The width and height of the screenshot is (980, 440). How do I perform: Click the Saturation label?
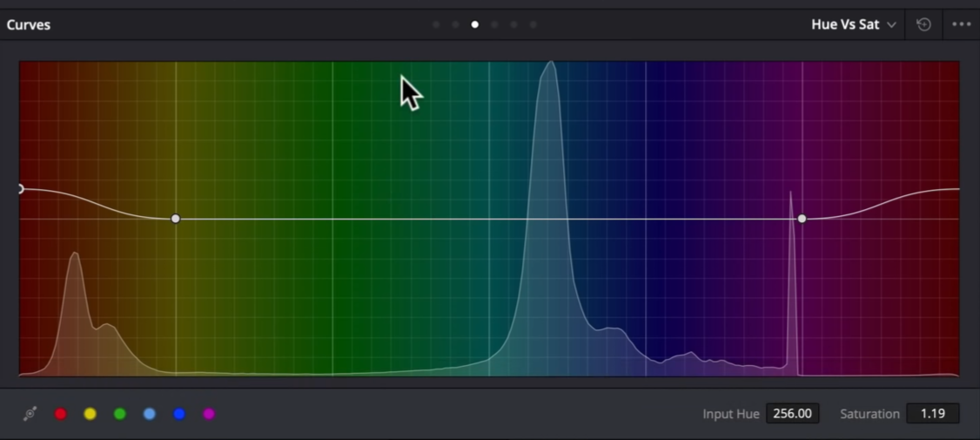[x=869, y=414]
